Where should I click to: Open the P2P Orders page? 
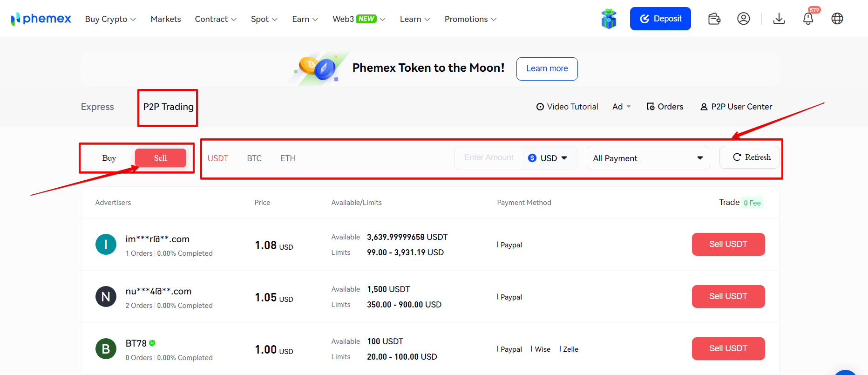click(665, 107)
